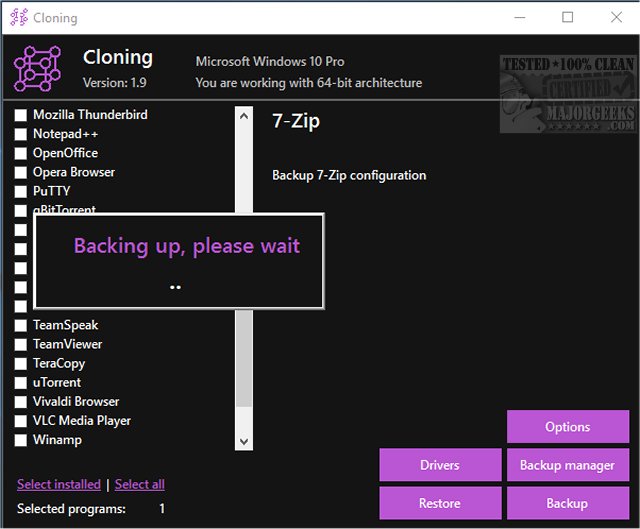
Task: Open the Options button
Action: coord(568,427)
